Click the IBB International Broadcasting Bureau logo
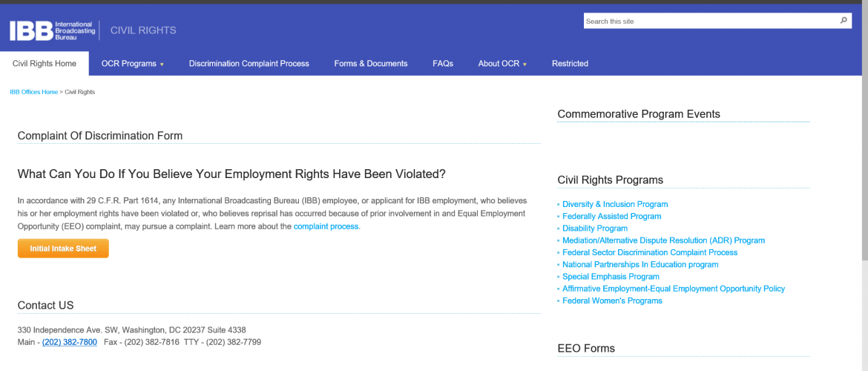The image size is (868, 371). [52, 30]
